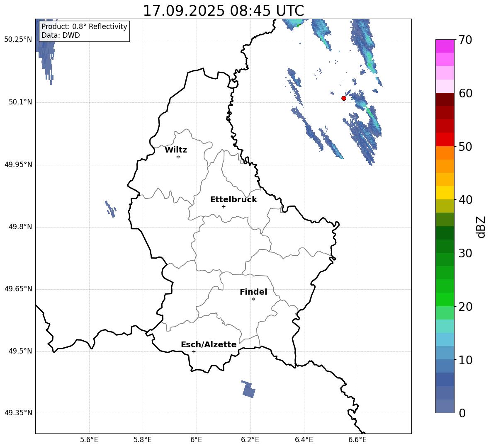Click the colorbar tick label 50

click(x=465, y=146)
